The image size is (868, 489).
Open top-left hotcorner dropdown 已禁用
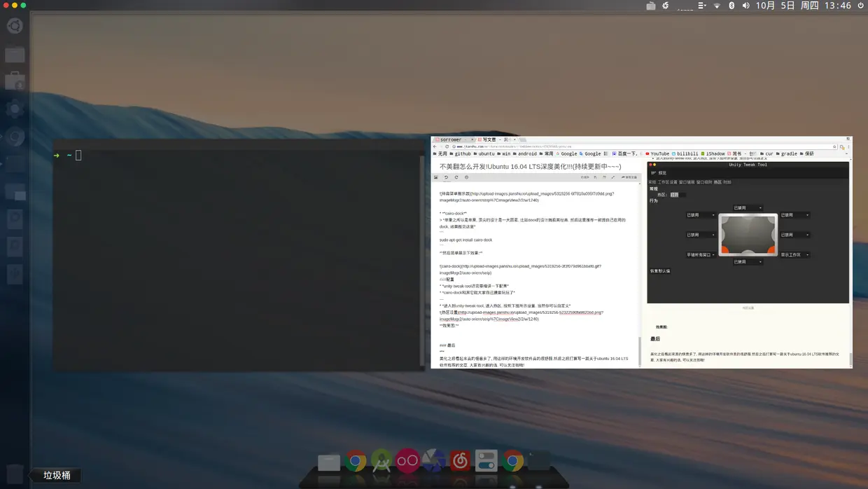(701, 215)
